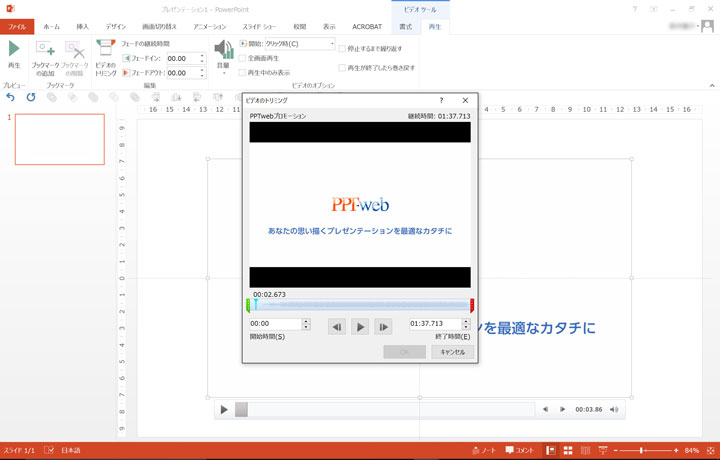This screenshot has width=720, height=460.
Task: Step to previous frame in trim dialog
Action: click(337, 326)
